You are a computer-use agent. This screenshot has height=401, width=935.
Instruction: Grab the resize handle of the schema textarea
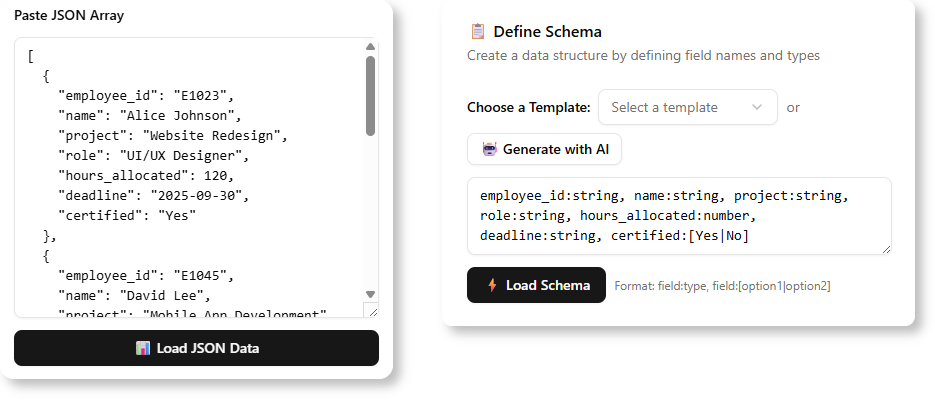point(885,248)
